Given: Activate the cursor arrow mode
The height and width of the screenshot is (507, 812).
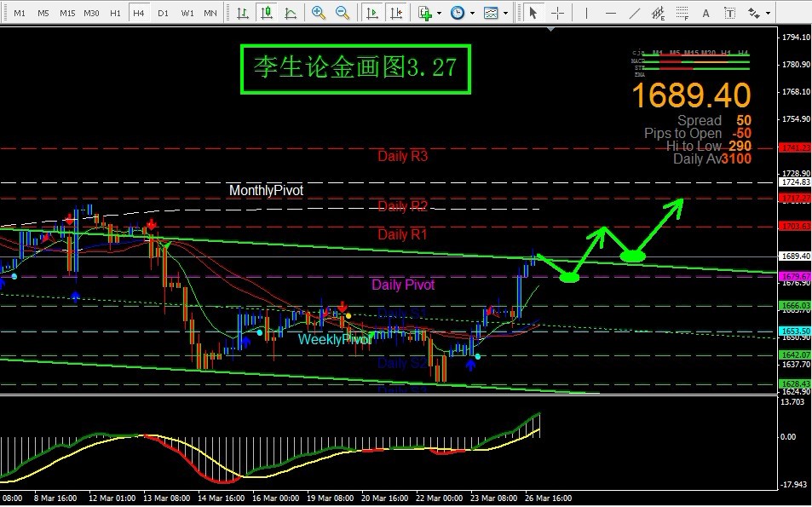Looking at the screenshot, I should pos(533,13).
